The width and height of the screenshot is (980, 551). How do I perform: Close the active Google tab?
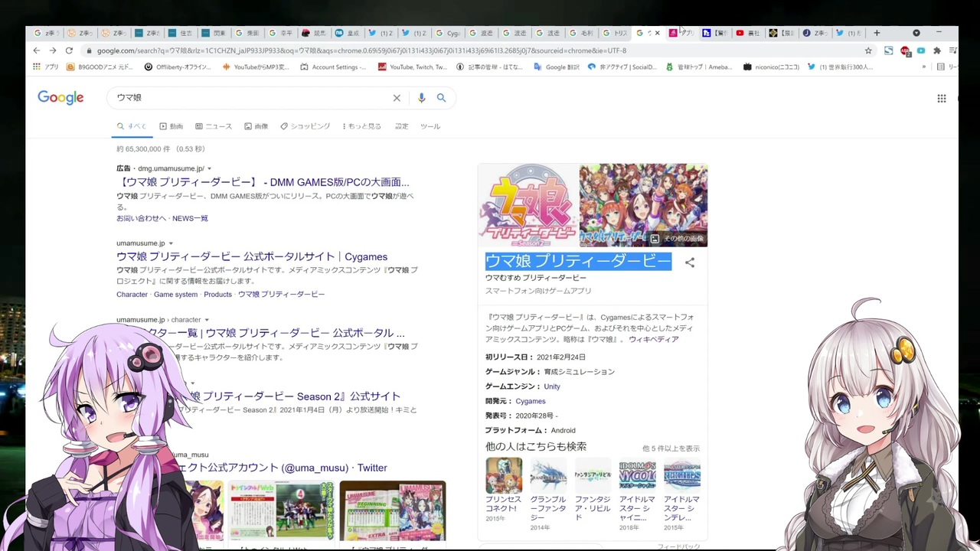coord(657,33)
